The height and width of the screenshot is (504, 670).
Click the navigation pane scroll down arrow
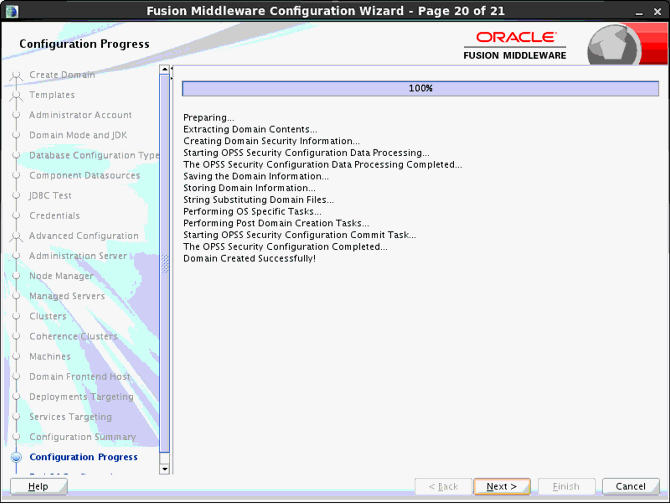(165, 469)
